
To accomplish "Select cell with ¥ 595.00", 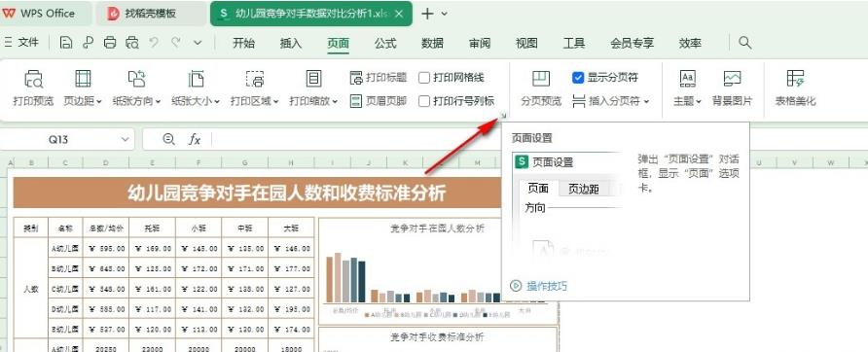I will click(x=106, y=249).
